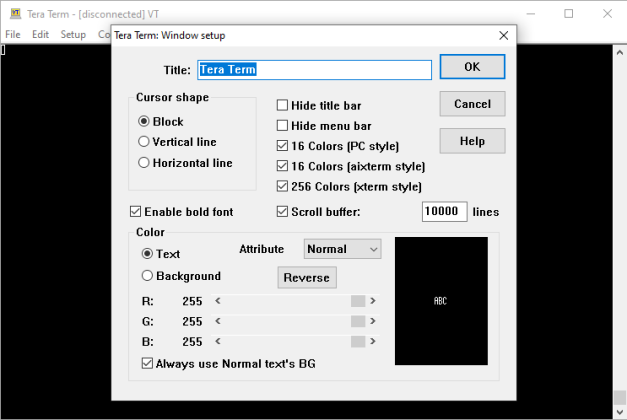Click the B slider thumb
This screenshot has width=627, height=420.
click(358, 341)
